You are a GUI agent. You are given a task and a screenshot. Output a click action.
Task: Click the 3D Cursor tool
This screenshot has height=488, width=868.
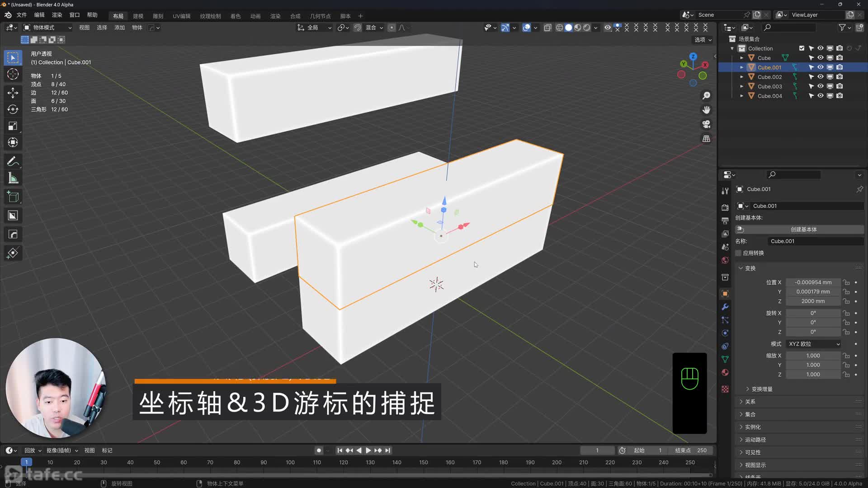(13, 74)
